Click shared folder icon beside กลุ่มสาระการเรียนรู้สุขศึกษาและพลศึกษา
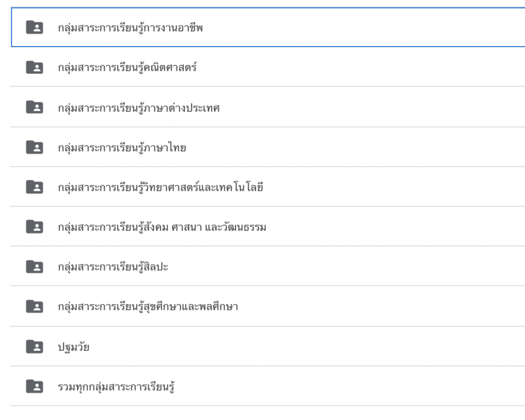Screen dimensions: 525x420 click(35, 306)
